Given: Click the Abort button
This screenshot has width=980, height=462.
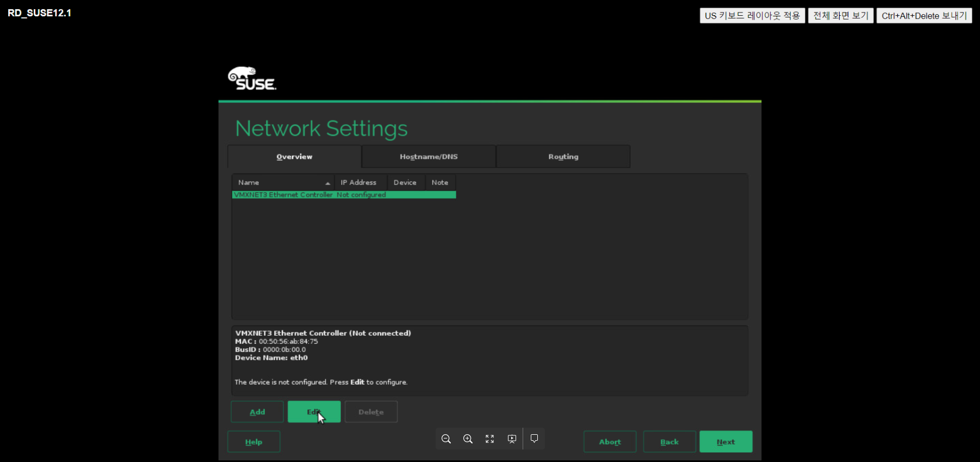Looking at the screenshot, I should (610, 442).
